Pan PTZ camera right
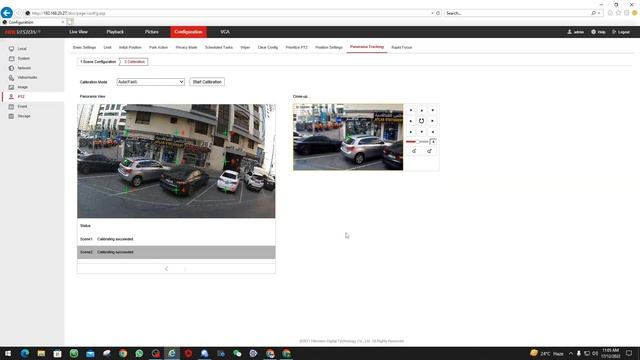 pos(432,121)
